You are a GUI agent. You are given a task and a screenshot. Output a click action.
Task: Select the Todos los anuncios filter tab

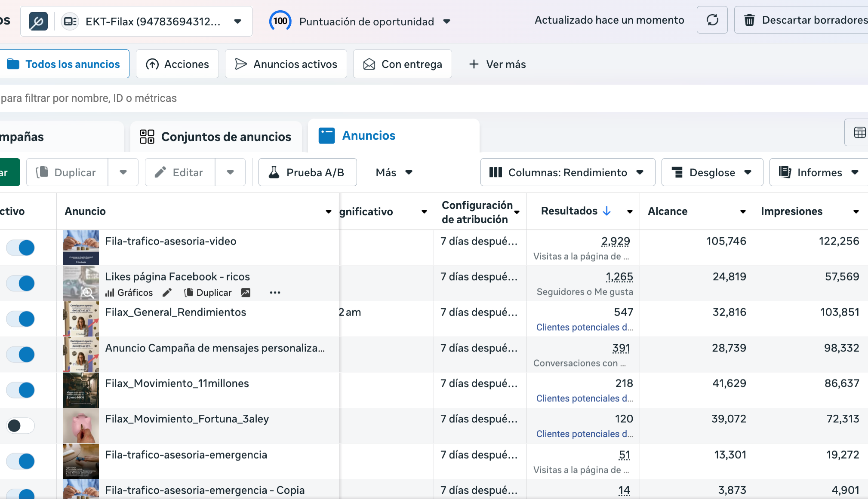coord(65,64)
